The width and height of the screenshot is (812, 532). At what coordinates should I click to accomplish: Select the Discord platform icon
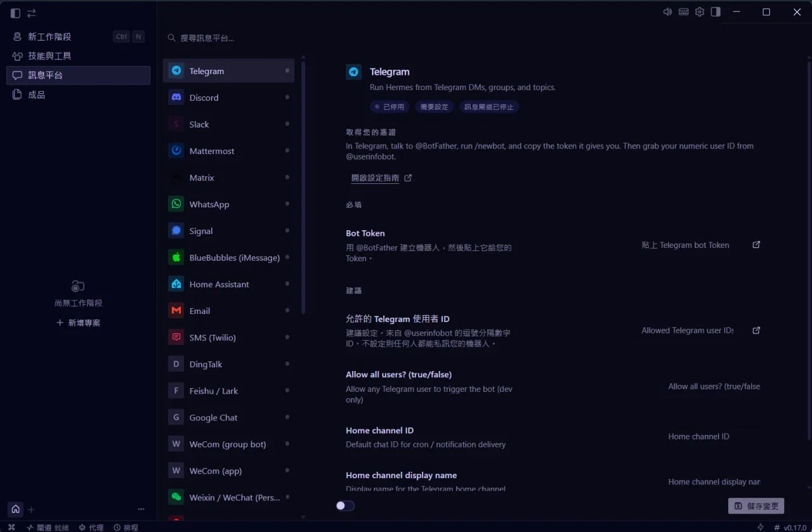(x=176, y=98)
